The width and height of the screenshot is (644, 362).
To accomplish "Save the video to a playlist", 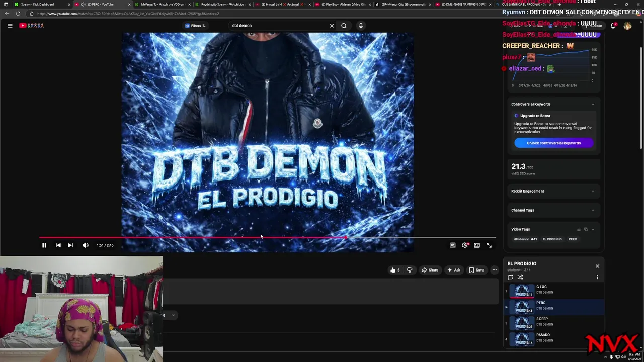I will [476, 270].
